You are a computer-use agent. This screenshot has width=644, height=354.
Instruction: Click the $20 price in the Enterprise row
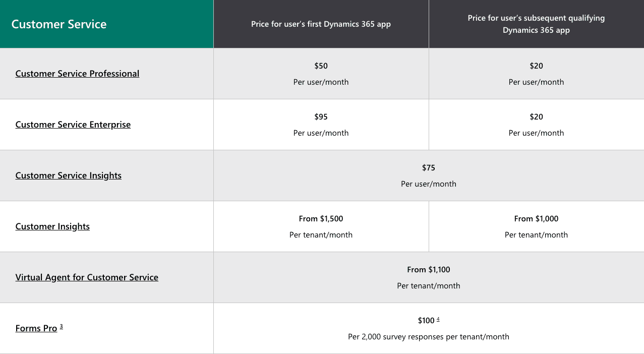pos(537,116)
